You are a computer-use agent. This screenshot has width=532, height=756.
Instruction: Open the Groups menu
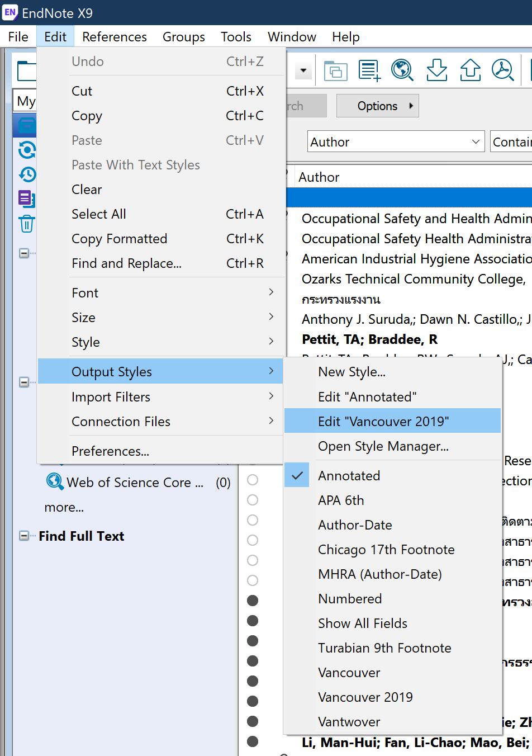(184, 37)
